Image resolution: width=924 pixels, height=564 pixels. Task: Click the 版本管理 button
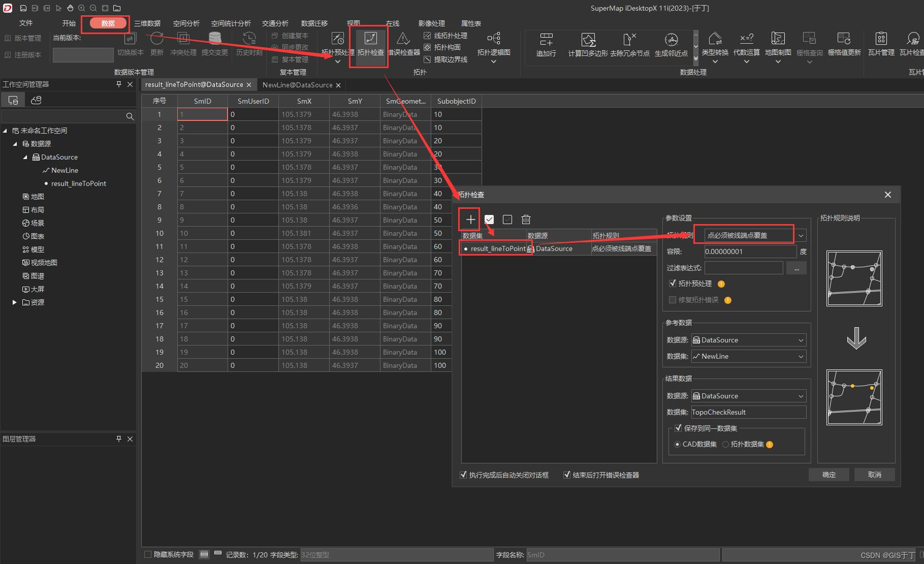coord(23,38)
